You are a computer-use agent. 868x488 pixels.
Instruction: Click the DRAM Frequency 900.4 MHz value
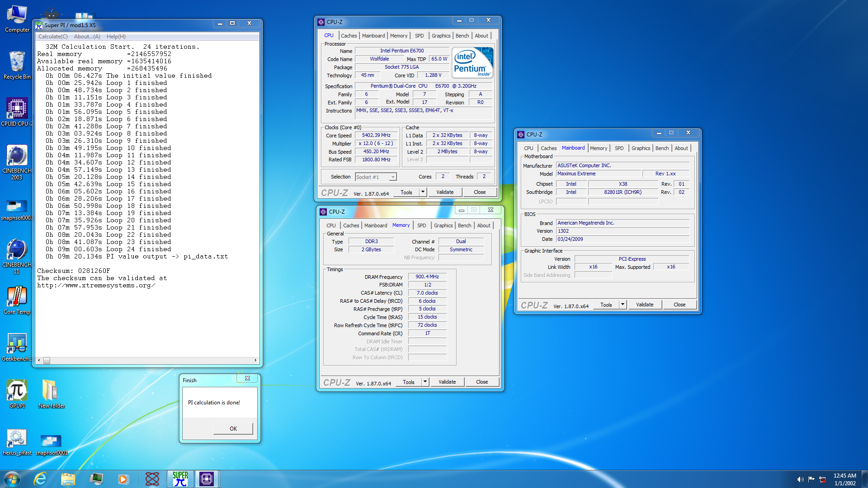tap(427, 277)
